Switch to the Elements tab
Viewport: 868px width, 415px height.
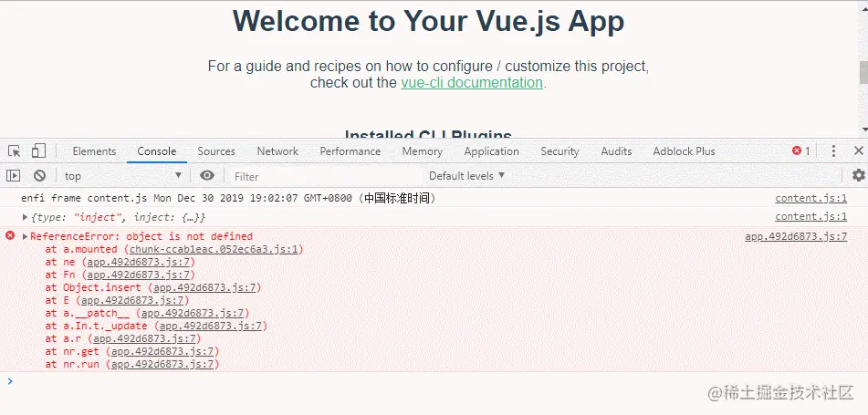point(94,151)
